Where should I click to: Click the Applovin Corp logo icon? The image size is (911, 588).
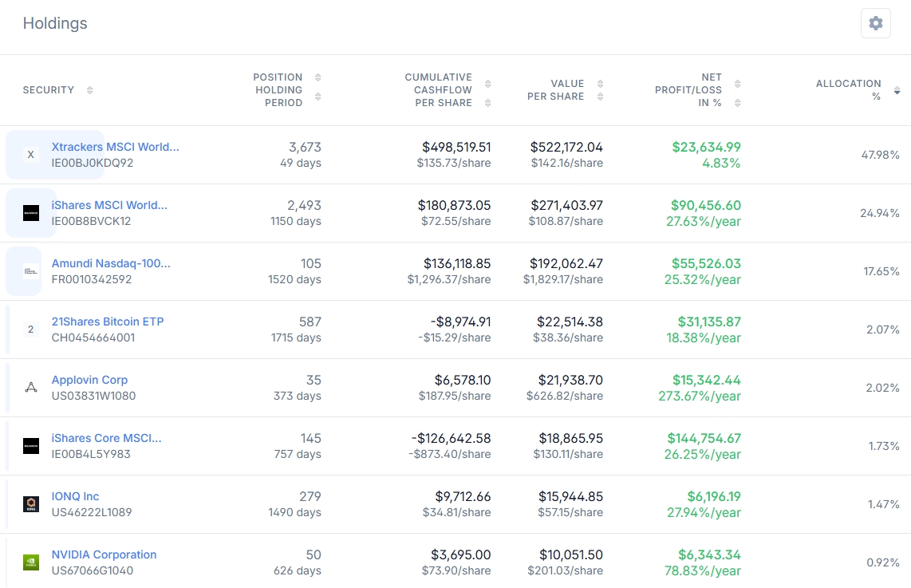click(31, 388)
